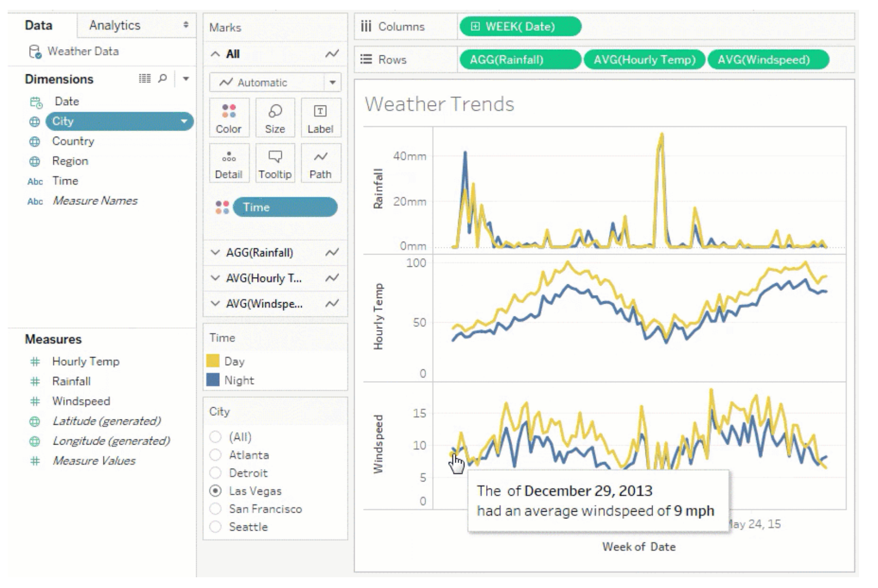Click the Rows shelf icon

coord(366,59)
